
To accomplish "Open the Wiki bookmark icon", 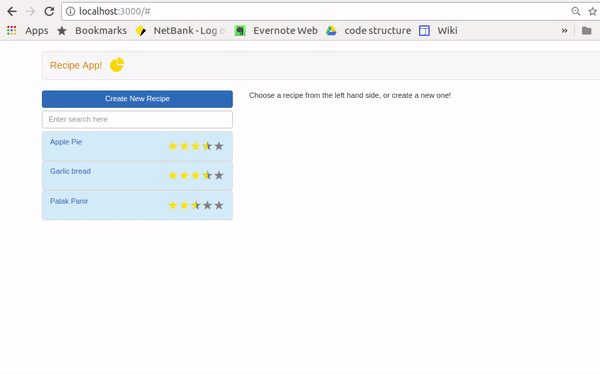I will (424, 31).
